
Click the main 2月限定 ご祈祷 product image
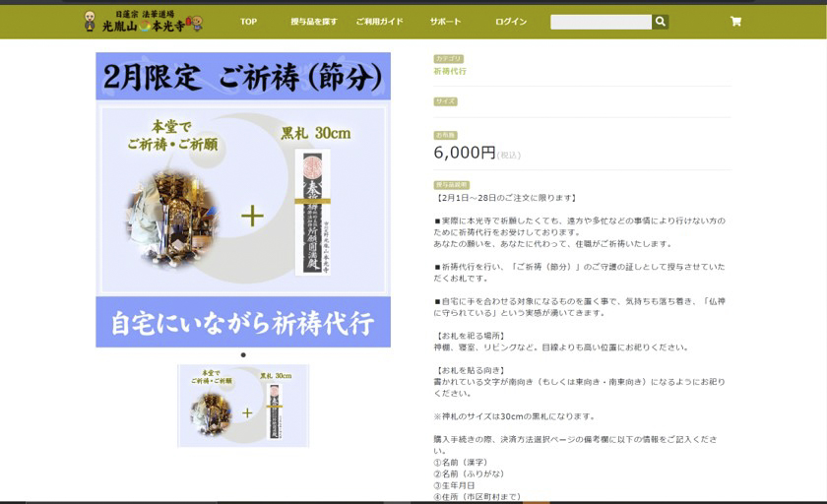pos(243,200)
